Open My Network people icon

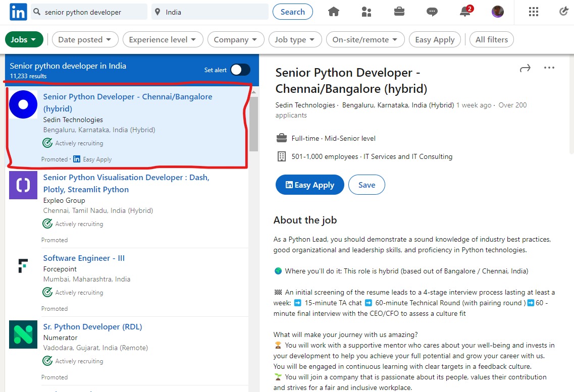[x=367, y=12]
